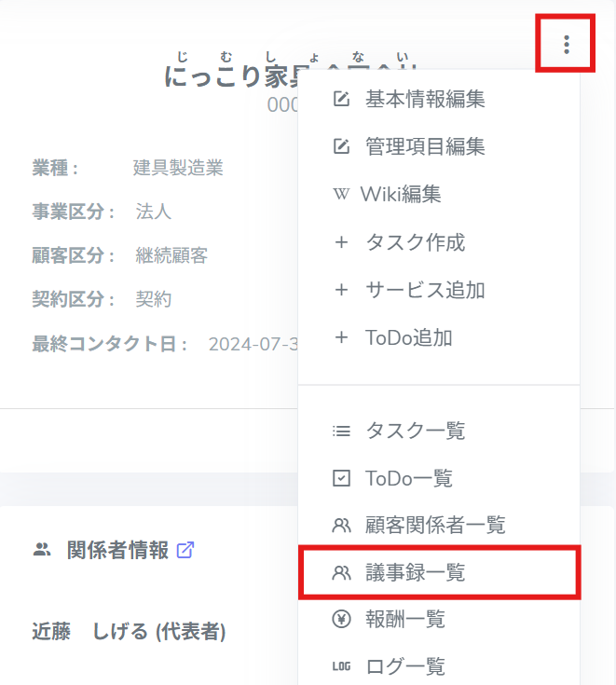
Task: Click the 関係者情報 section heading
Action: 117,550
